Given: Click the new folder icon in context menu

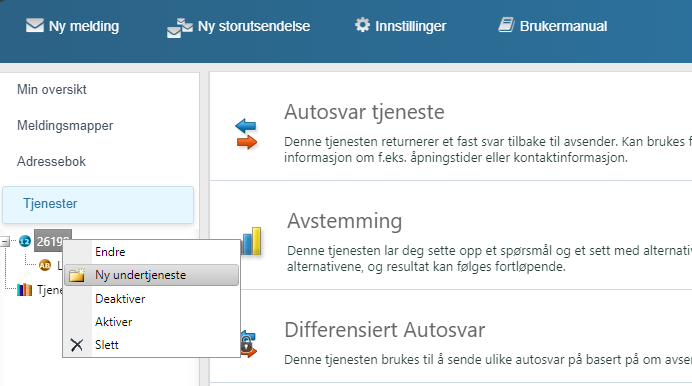Looking at the screenshot, I should point(77,275).
